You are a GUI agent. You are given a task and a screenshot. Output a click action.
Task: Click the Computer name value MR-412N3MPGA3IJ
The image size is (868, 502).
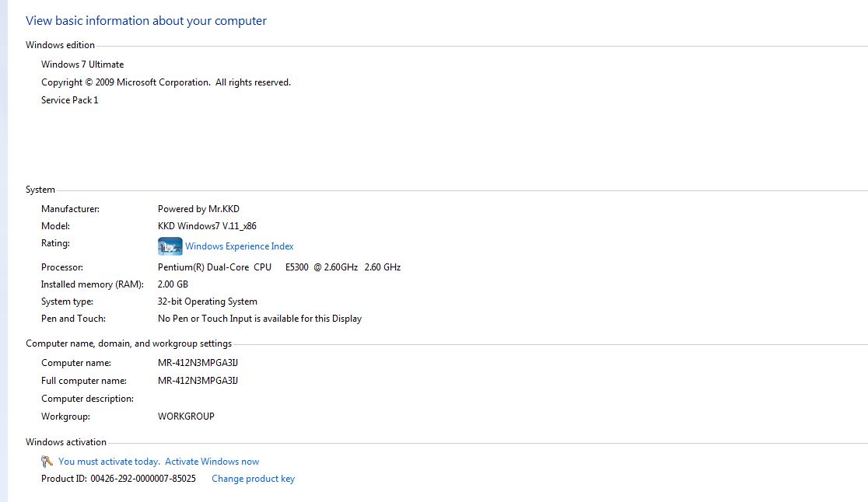point(198,363)
